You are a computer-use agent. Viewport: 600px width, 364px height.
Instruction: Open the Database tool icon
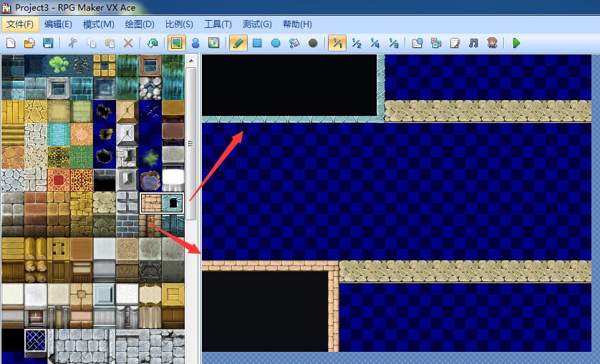417,43
